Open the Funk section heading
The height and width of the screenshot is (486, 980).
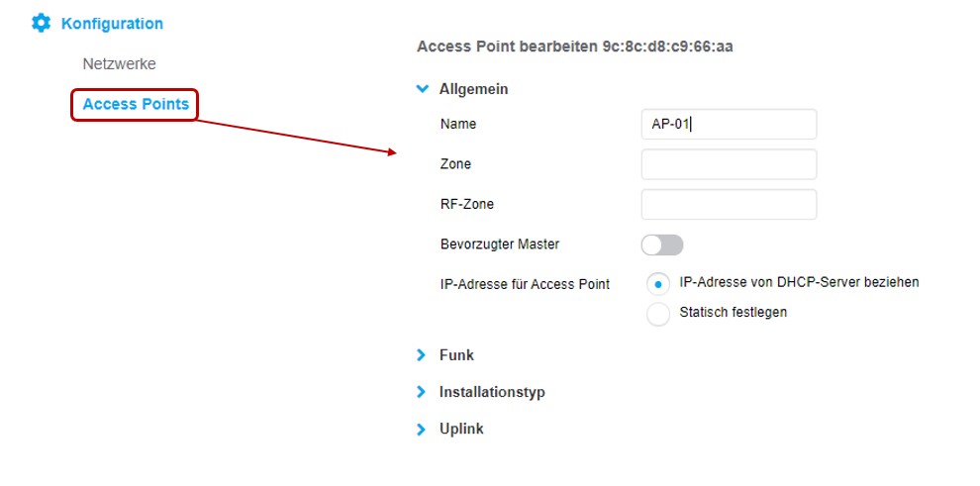click(x=456, y=355)
